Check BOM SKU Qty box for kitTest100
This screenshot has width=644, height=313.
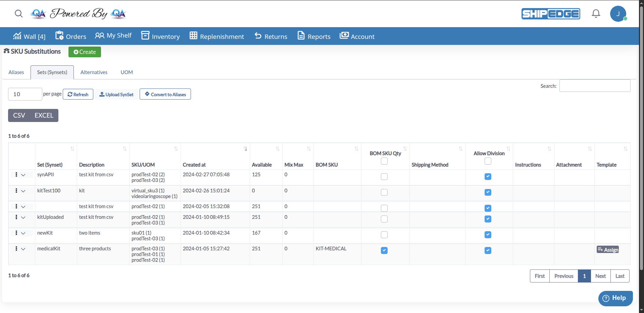click(384, 192)
